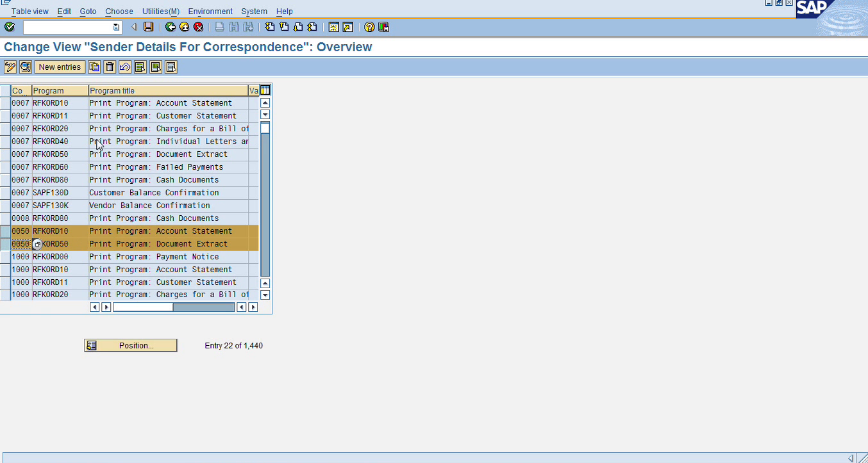Toggle Display/Change with the pencil icon
The width and height of the screenshot is (868, 463).
pyautogui.click(x=10, y=67)
